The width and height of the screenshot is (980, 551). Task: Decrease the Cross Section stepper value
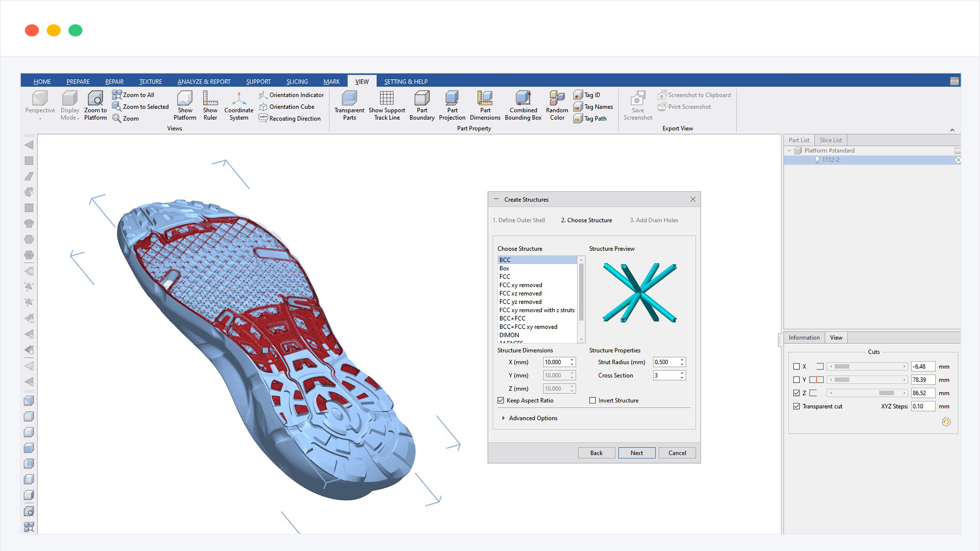[682, 378]
